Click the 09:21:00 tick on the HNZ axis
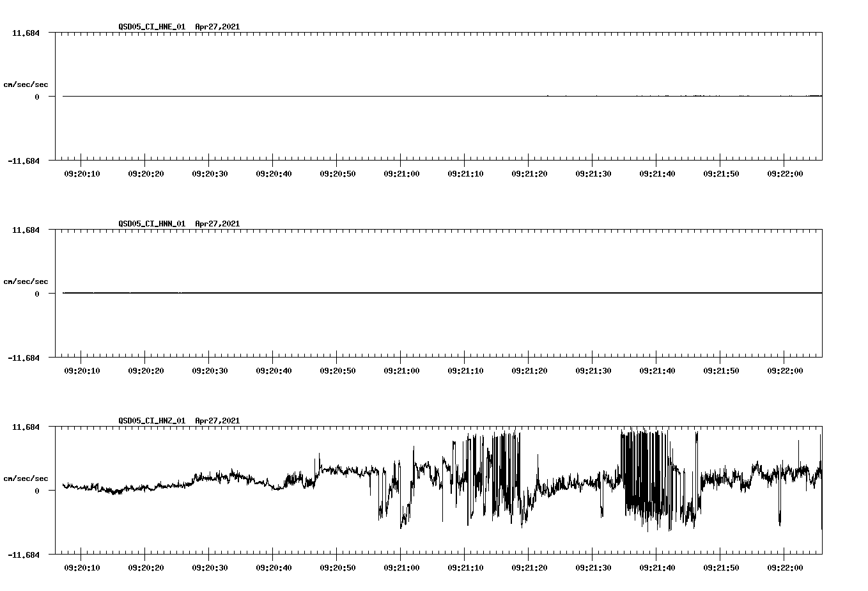868x591 pixels. click(x=401, y=567)
